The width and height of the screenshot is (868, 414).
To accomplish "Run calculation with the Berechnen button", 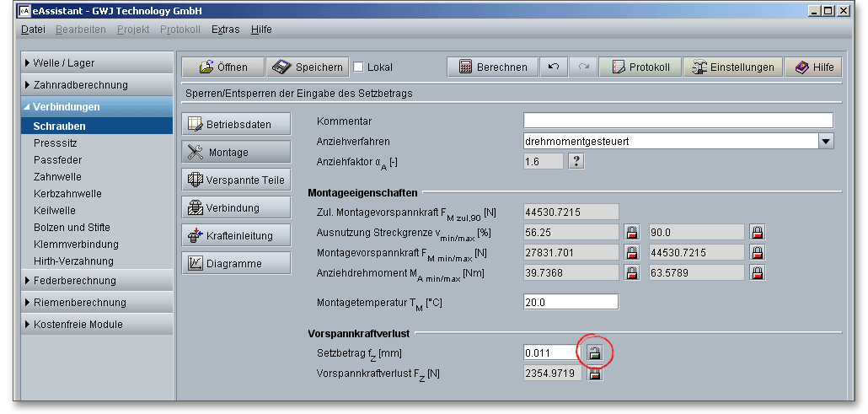I will (x=492, y=67).
